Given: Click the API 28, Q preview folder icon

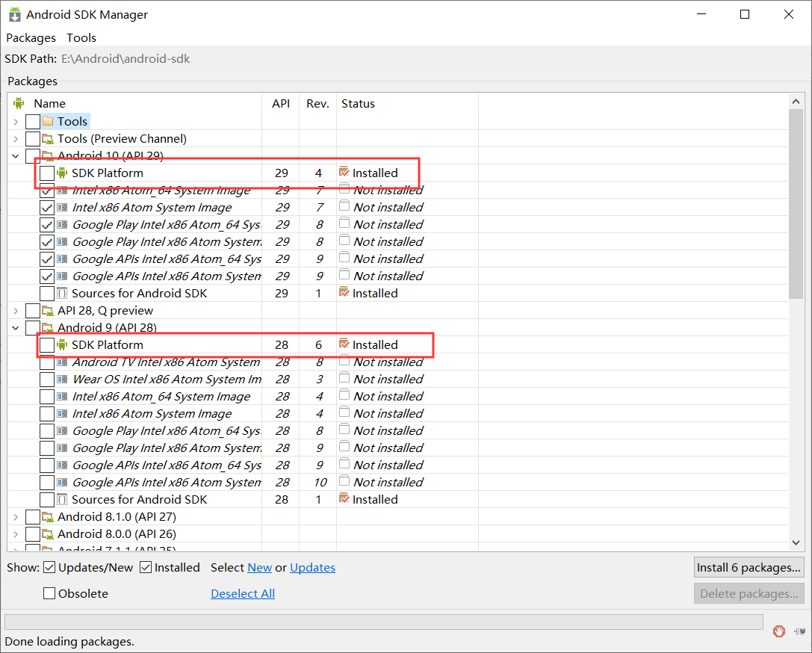Looking at the screenshot, I should coord(48,311).
